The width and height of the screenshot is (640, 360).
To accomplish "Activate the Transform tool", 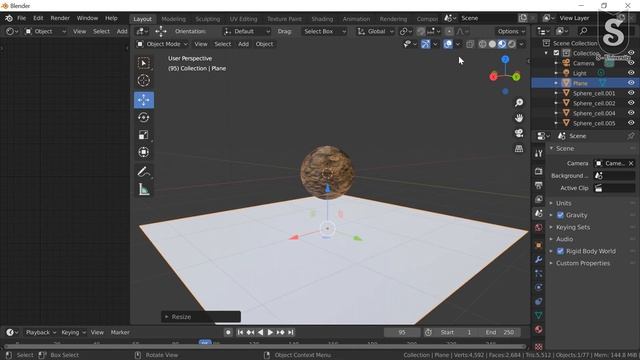I will click(x=144, y=152).
